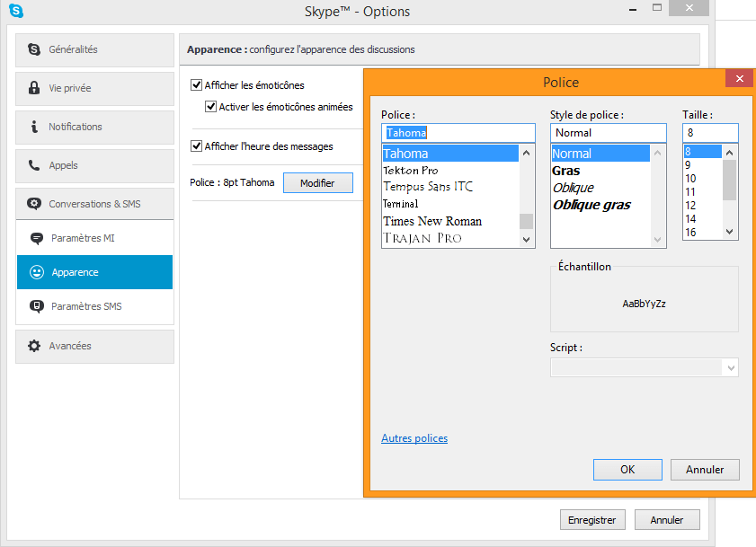Open the Vie privée section
The height and width of the screenshot is (547, 756).
click(x=94, y=88)
